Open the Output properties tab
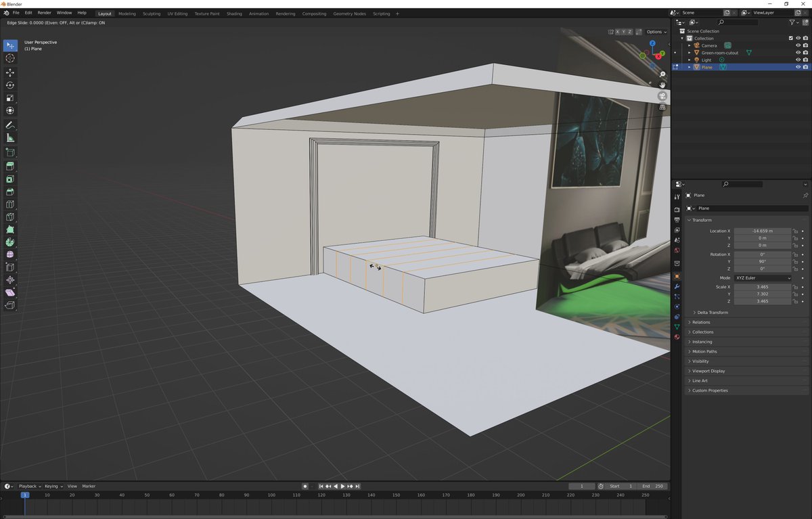This screenshot has height=519, width=812. (677, 220)
